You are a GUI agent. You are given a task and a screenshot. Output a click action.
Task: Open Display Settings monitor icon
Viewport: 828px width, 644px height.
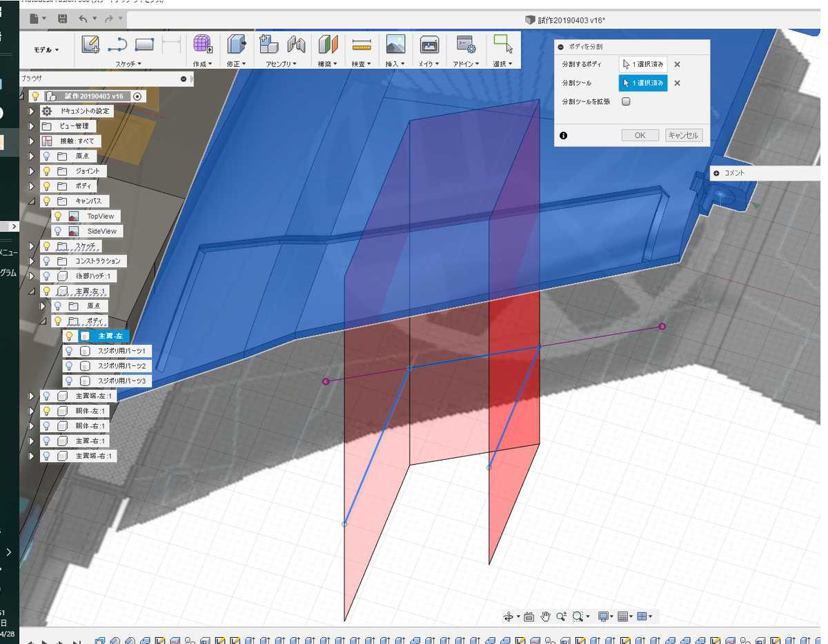click(604, 616)
